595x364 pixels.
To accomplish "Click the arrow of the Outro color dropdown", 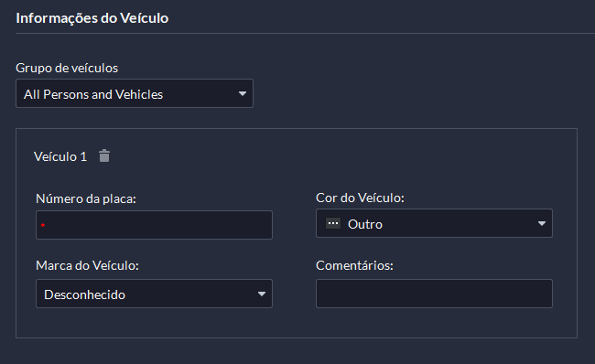I will (x=542, y=224).
